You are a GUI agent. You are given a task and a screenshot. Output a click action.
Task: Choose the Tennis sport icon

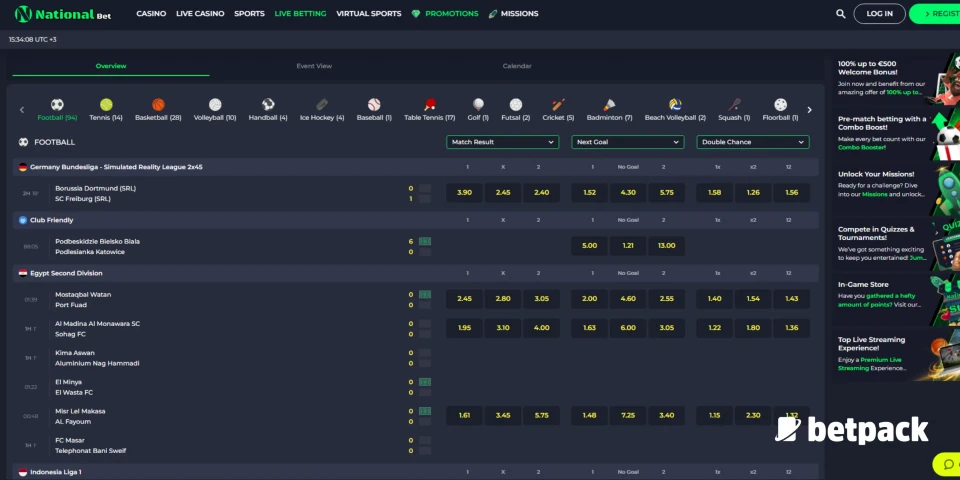pos(106,105)
